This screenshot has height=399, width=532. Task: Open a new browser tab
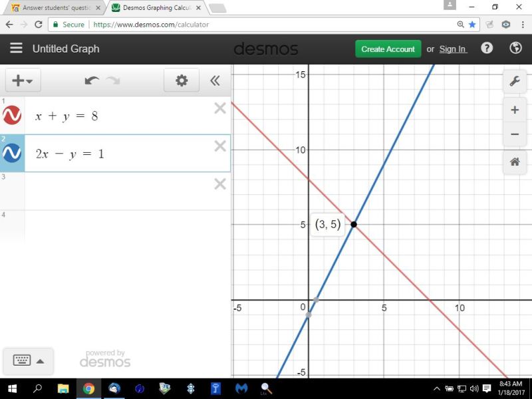pos(217,8)
